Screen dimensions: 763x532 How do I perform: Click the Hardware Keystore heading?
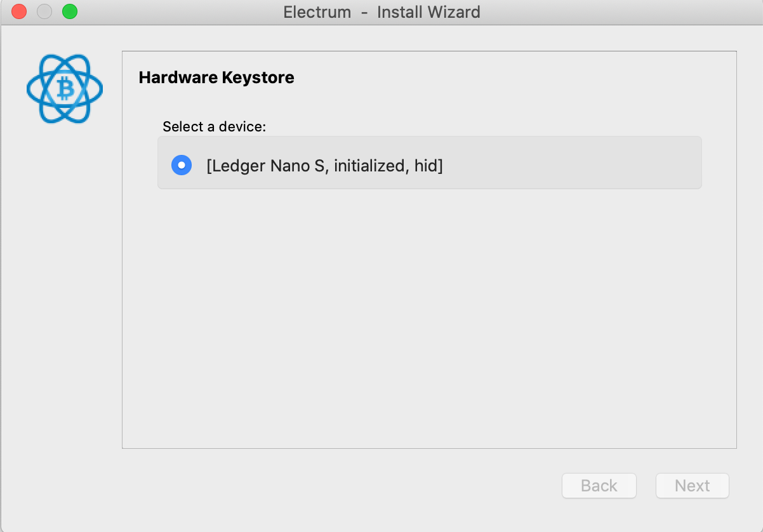[216, 78]
